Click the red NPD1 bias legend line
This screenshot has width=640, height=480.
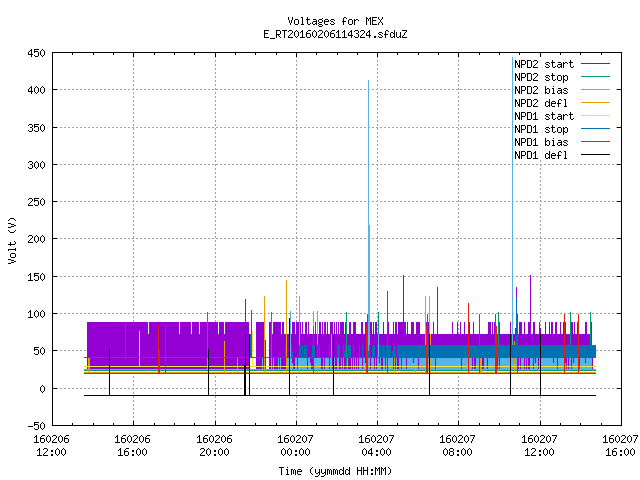point(595,142)
